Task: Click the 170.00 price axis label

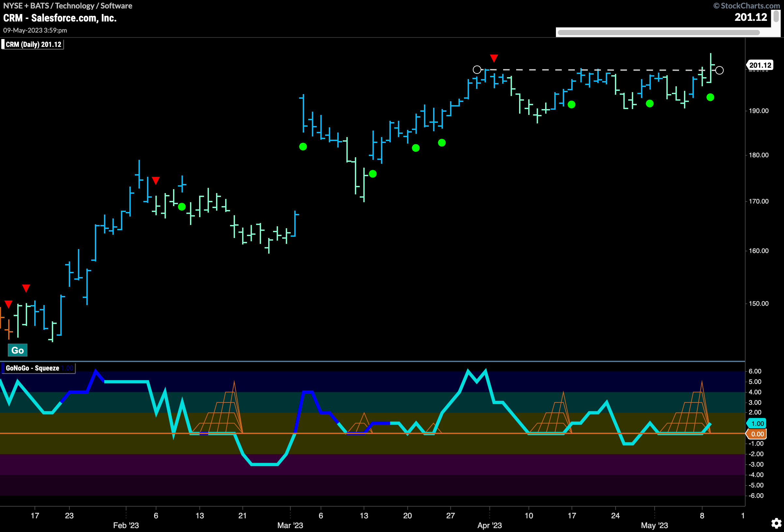Action: pyautogui.click(x=758, y=201)
